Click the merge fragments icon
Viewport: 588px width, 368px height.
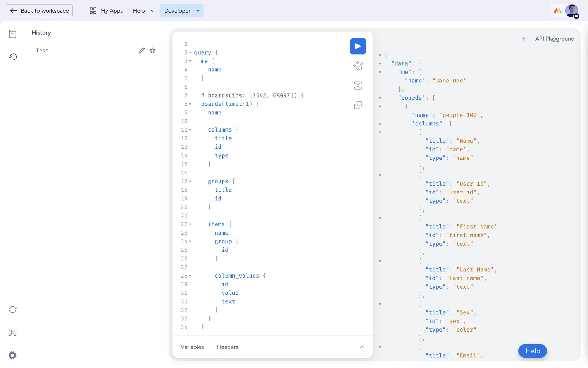tap(358, 85)
